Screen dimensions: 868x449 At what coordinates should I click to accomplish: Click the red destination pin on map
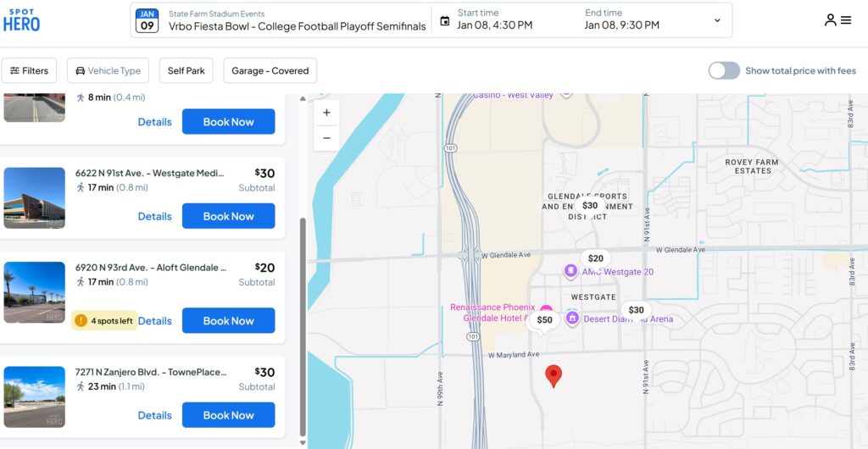click(x=553, y=376)
